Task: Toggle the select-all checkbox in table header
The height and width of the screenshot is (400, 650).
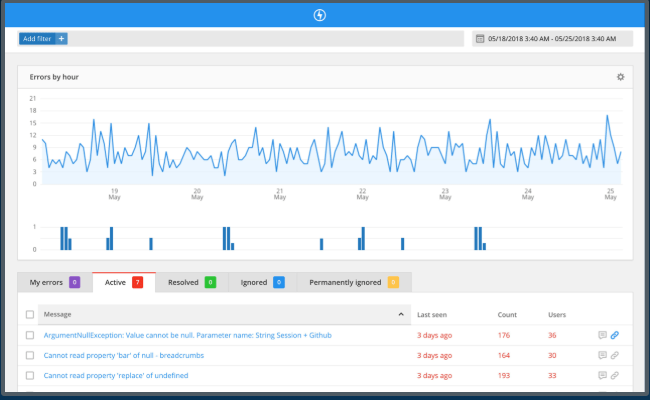Action: [x=30, y=315]
